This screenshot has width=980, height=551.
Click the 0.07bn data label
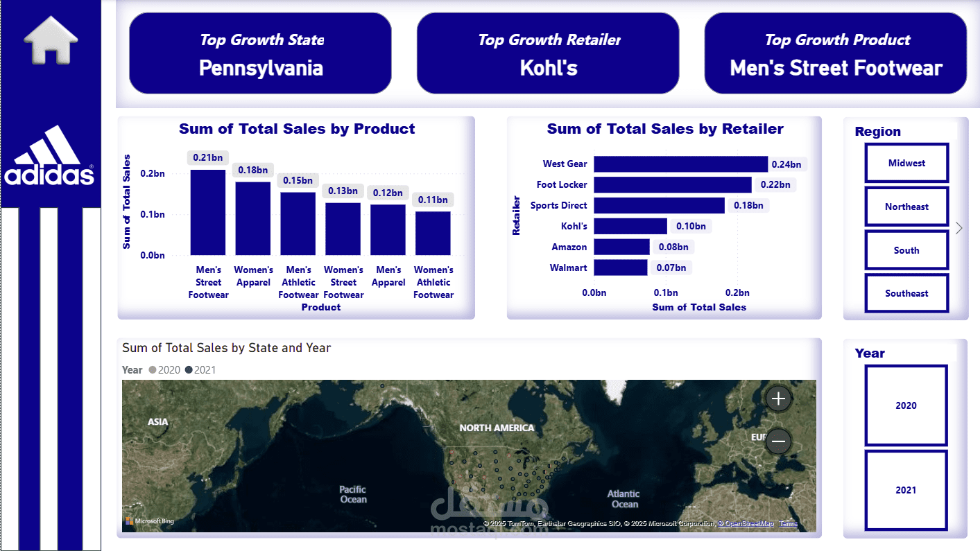(x=671, y=268)
